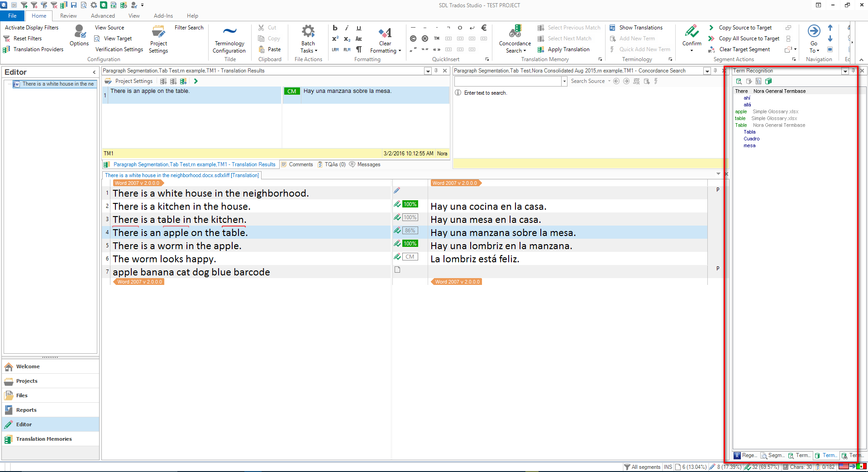
Task: Toggle segment 4 status 86% badge
Action: pyautogui.click(x=410, y=231)
